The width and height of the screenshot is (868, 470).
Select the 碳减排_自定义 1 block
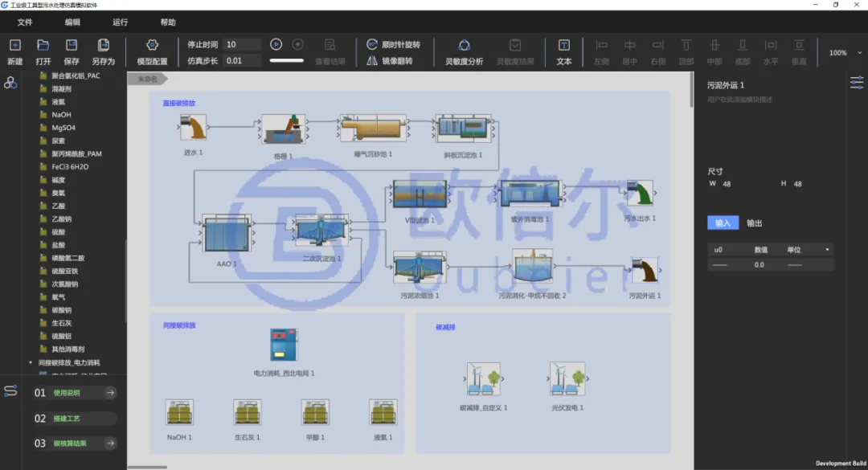click(x=483, y=378)
